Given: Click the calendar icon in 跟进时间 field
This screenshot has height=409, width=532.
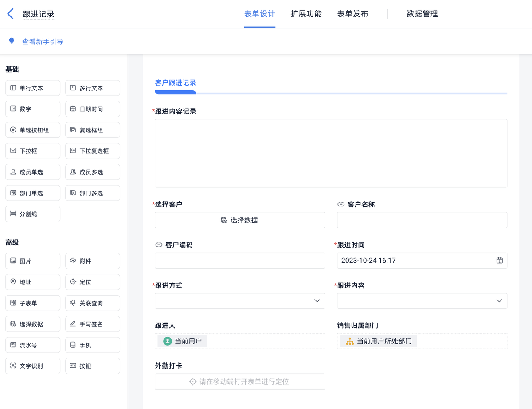Looking at the screenshot, I should pyautogui.click(x=499, y=261).
